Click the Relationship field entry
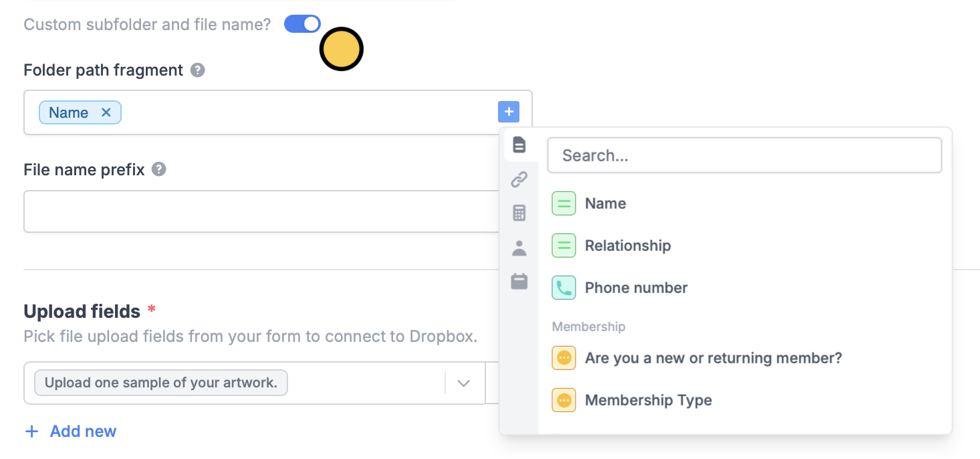This screenshot has width=980, height=459. [627, 246]
